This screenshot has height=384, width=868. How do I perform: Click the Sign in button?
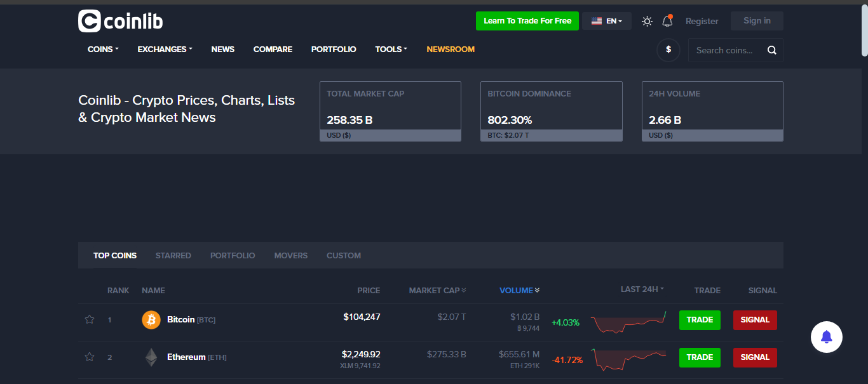coord(757,21)
